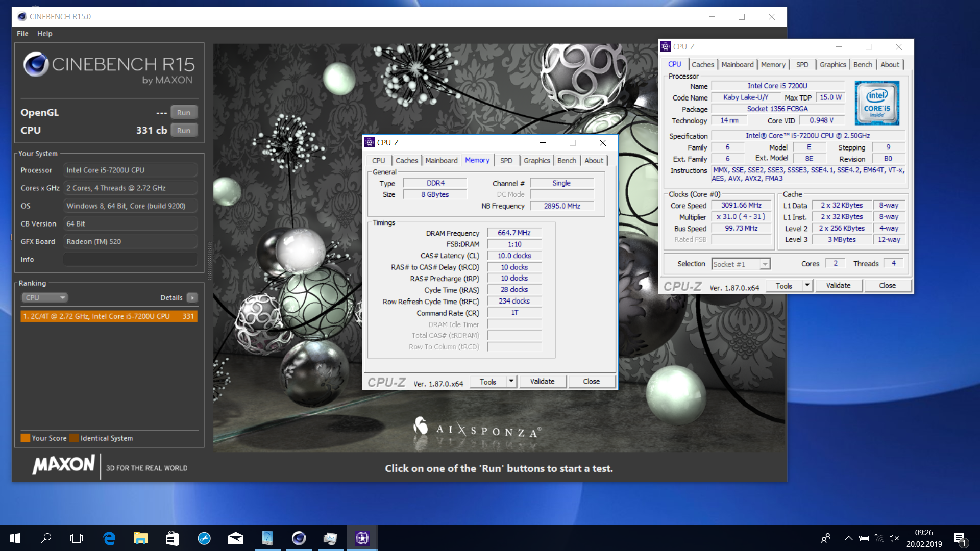The image size is (980, 551).
Task: Minimize the Memory CPU-Z window
Action: click(543, 143)
